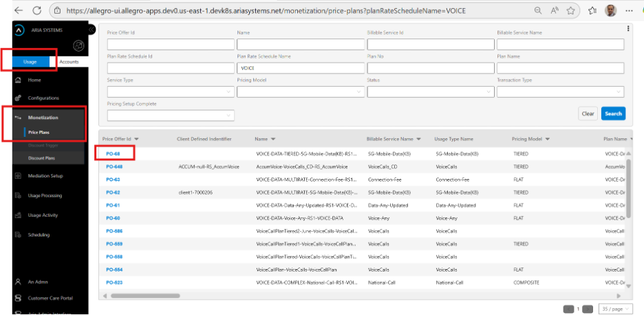Collapse the sidebar using the arrow icon
Screen dimensions: 644x315
point(92,30)
